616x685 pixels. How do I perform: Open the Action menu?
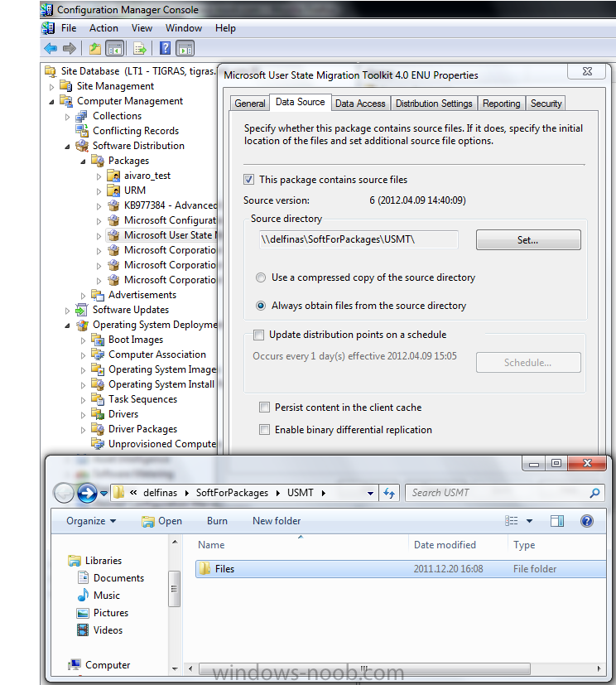[x=103, y=28]
